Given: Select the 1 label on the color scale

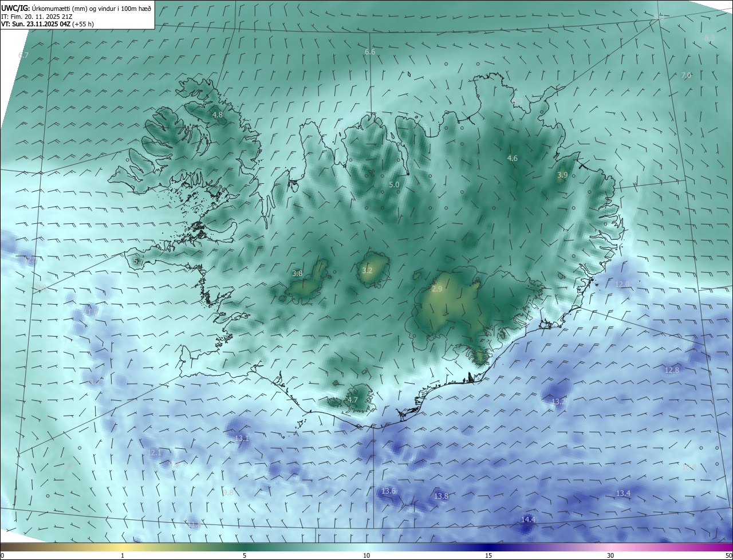Looking at the screenshot, I should [x=123, y=556].
